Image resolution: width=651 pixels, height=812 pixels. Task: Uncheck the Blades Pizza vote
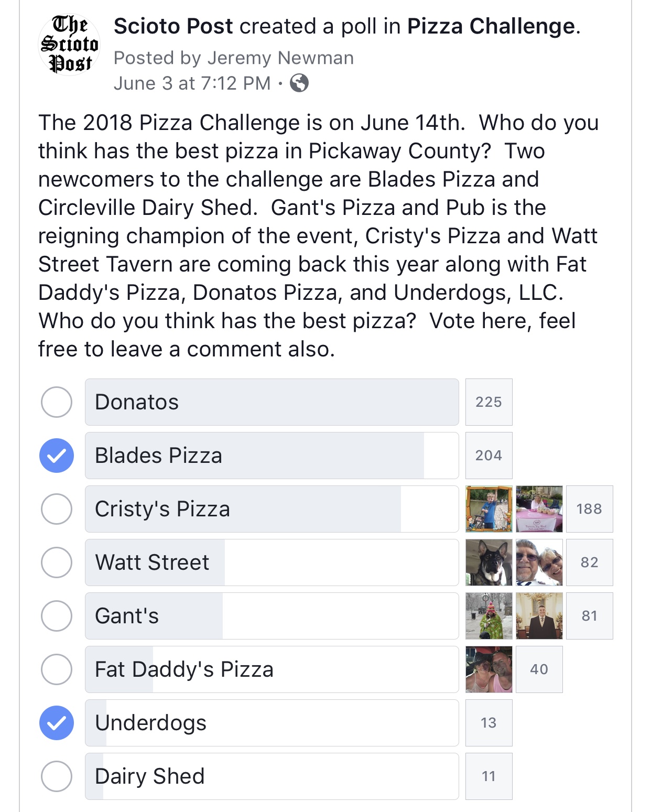pos(57,456)
